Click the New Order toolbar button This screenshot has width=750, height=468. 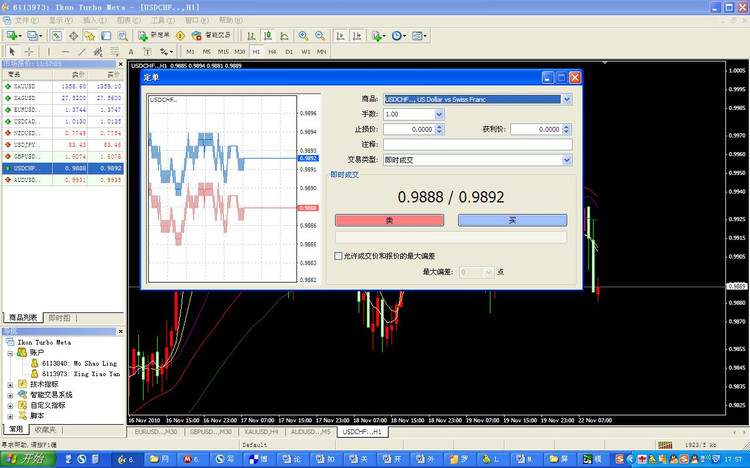[x=158, y=35]
